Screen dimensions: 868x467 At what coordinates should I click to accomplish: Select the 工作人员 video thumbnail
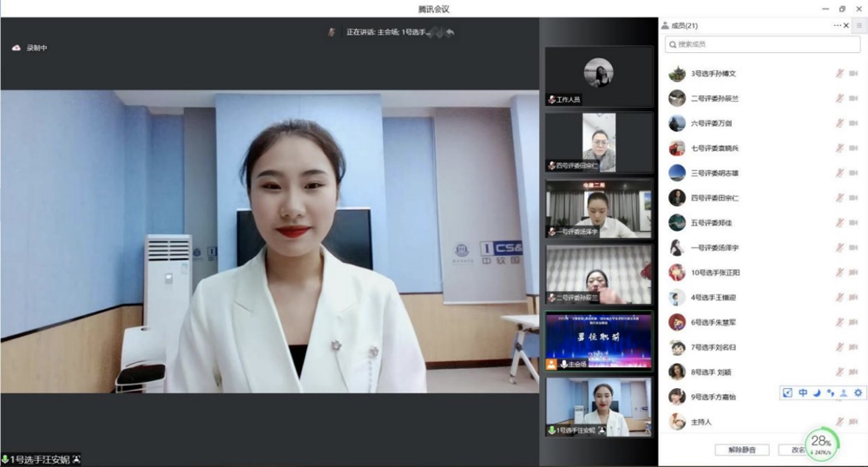[598, 76]
